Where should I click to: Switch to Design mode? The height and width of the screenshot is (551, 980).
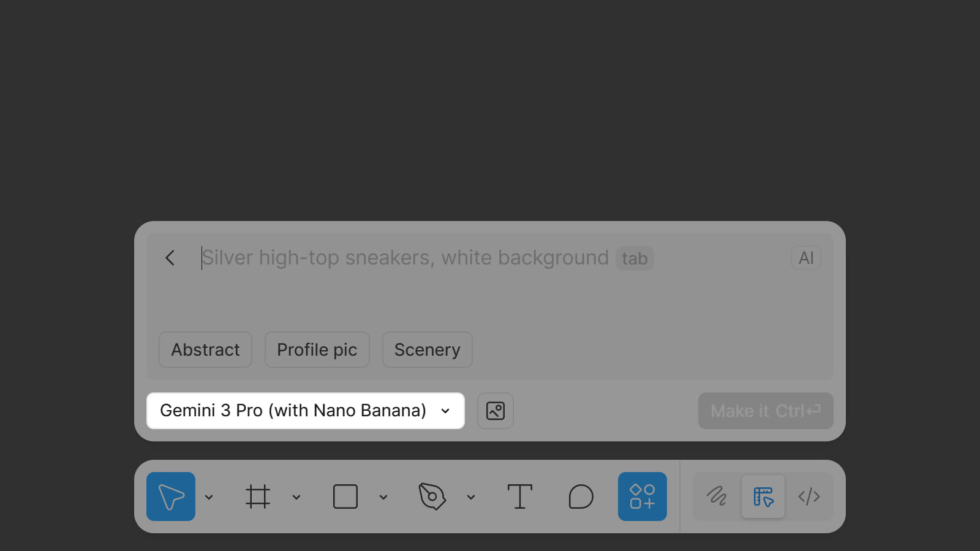[x=763, y=497]
